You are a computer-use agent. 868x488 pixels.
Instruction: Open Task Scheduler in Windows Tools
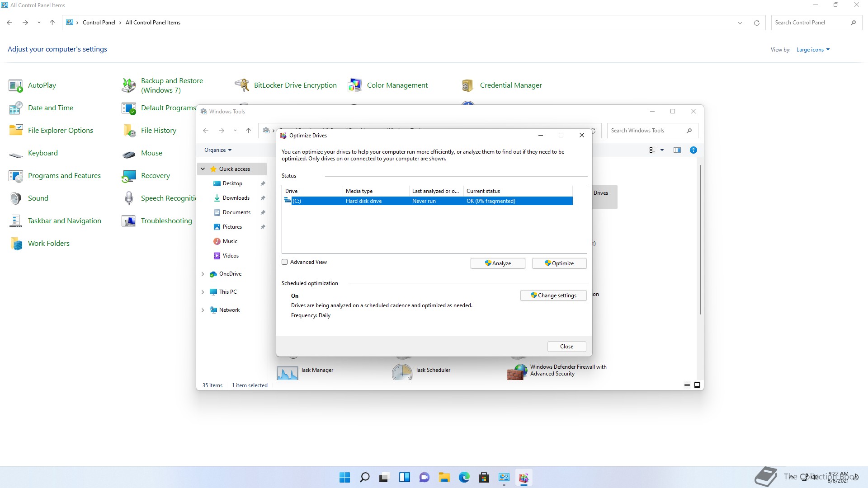coord(421,371)
